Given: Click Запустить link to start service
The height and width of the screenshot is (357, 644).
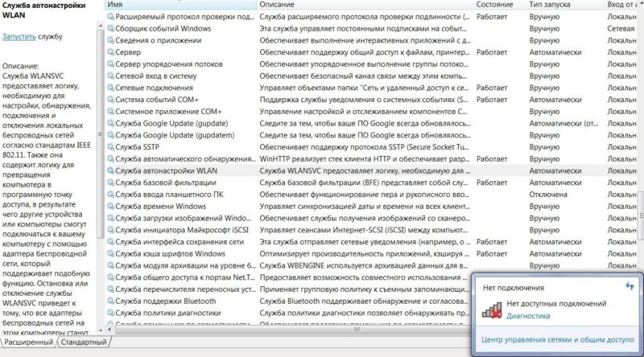Looking at the screenshot, I should [x=19, y=36].
